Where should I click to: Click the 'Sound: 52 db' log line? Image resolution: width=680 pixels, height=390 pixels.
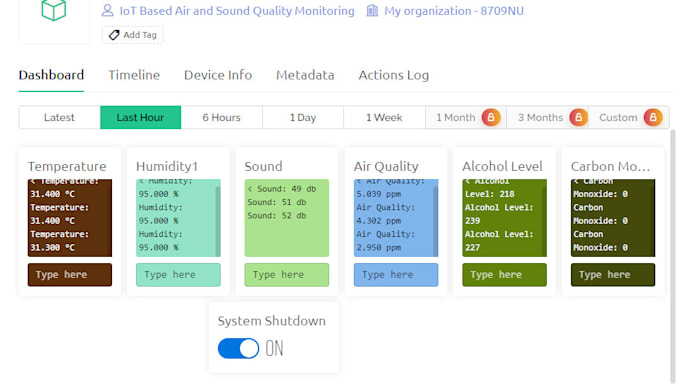point(277,216)
